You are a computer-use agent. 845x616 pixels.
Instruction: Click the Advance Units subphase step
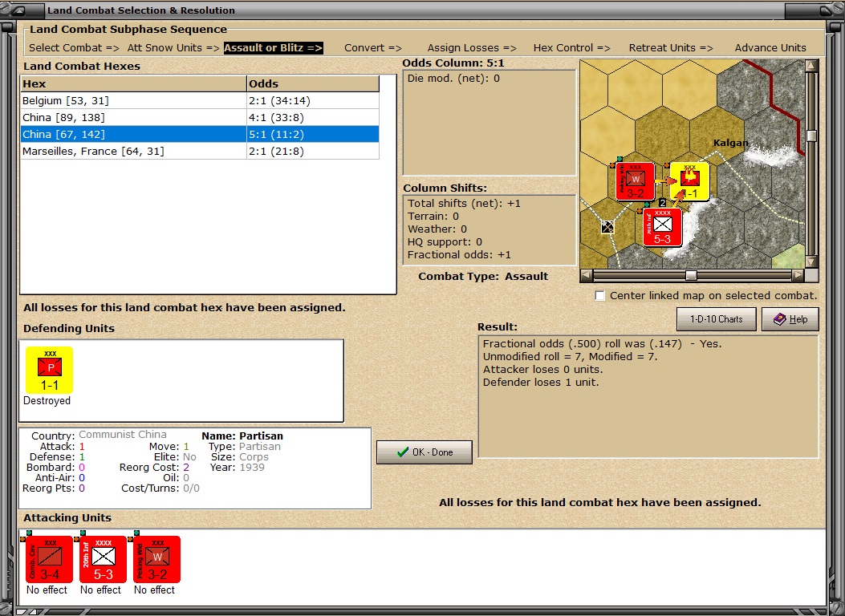click(770, 48)
